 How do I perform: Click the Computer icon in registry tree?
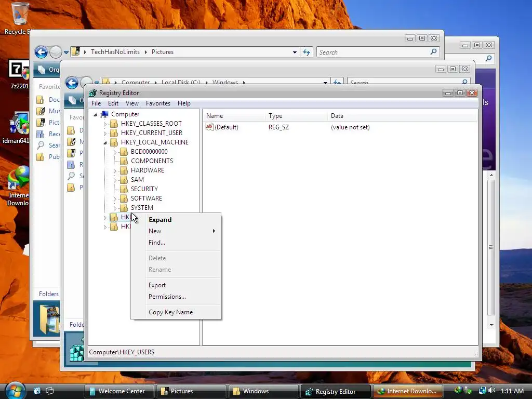point(104,114)
